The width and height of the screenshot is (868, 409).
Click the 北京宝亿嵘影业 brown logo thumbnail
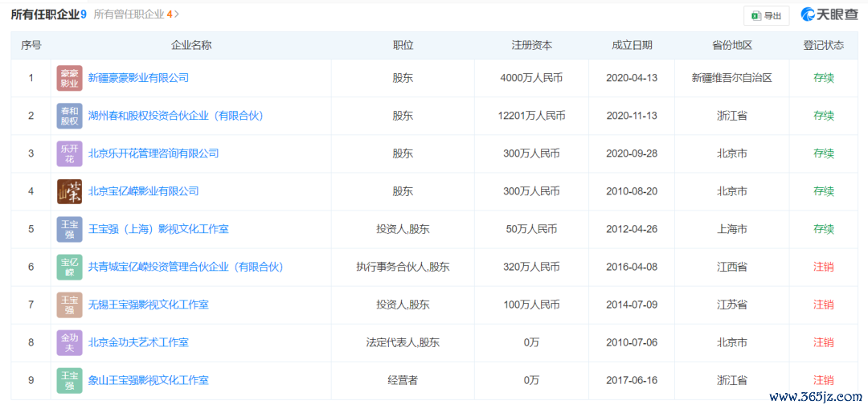(x=69, y=191)
